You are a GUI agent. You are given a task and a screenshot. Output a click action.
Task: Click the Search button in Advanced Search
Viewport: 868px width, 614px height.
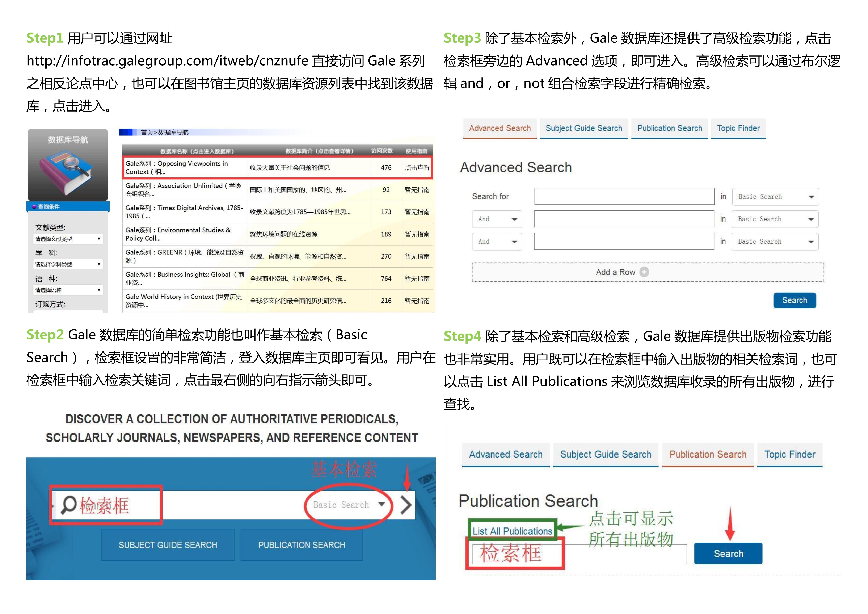[x=795, y=300]
